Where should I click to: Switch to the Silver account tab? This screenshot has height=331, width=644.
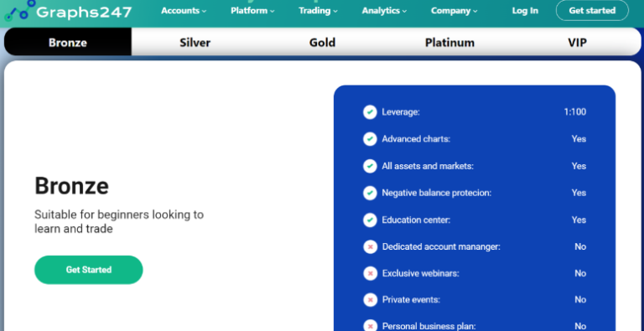click(195, 42)
